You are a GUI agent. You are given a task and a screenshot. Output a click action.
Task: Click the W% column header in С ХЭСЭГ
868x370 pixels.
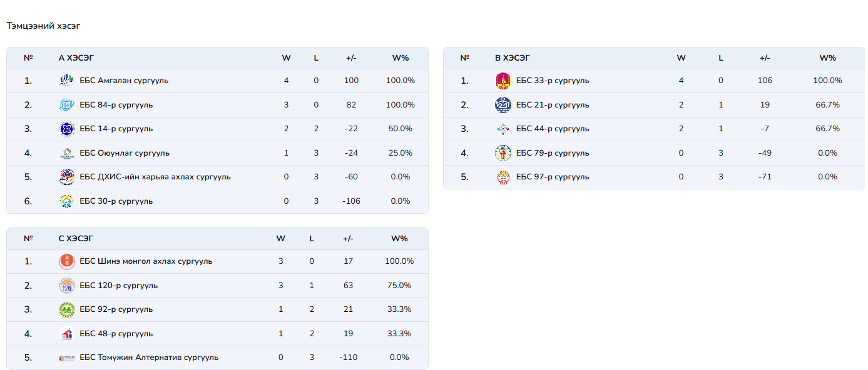(399, 239)
